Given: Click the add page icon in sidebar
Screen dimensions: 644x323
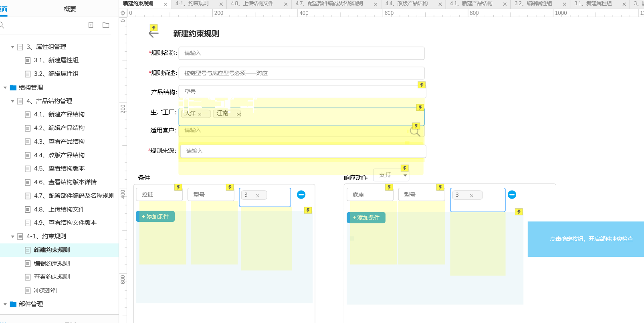Looking at the screenshot, I should coord(91,25).
